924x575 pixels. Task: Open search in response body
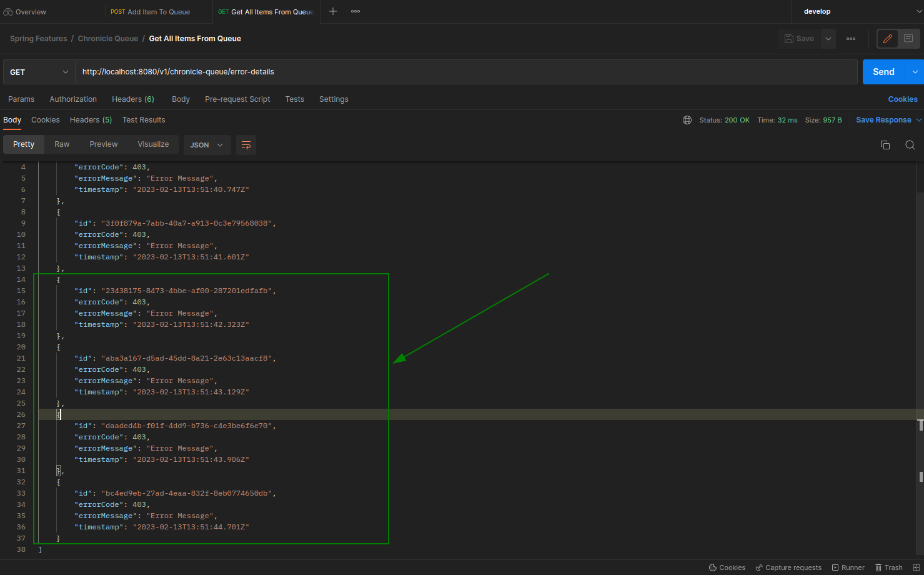tap(910, 145)
